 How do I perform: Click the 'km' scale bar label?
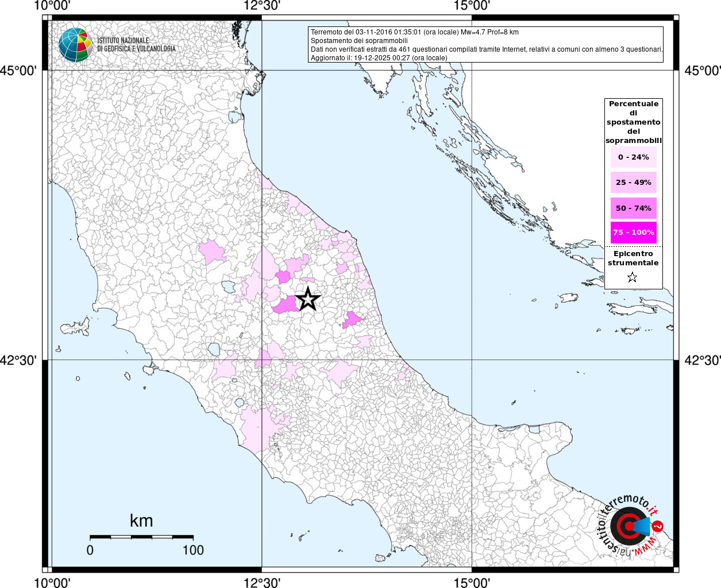tap(141, 521)
